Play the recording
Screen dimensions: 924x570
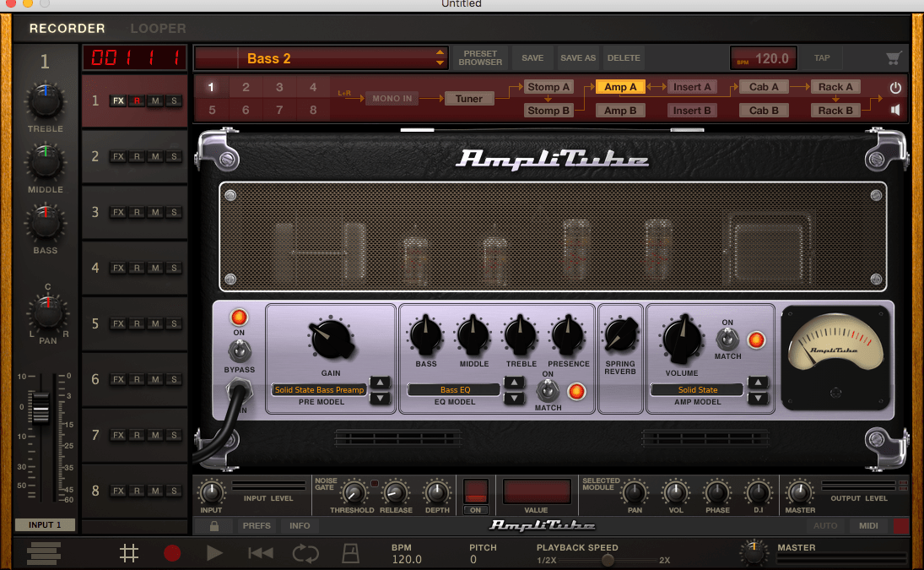(x=214, y=553)
